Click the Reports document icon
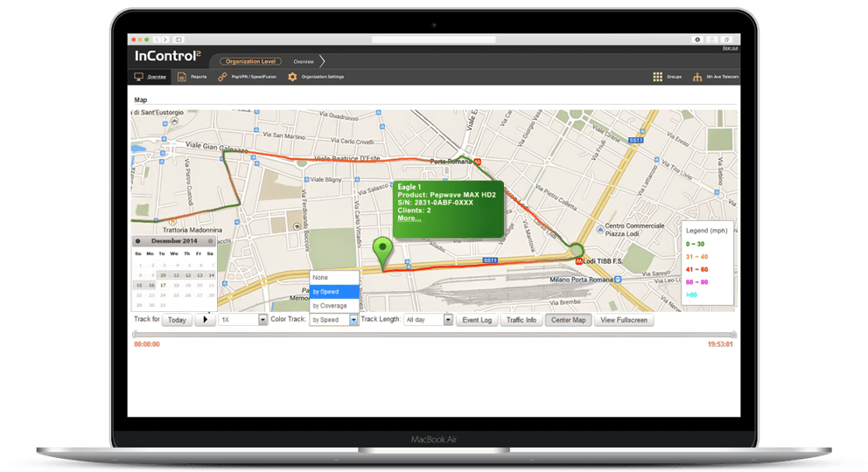Screen dimensions: 868x472 [182, 77]
